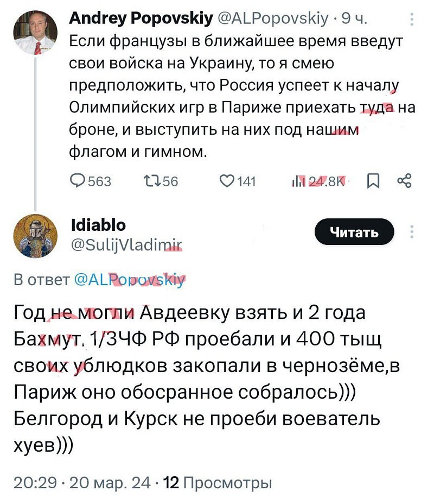The image size is (434, 504).
Task: Click the @SulijVladimir handle
Action: [x=126, y=244]
